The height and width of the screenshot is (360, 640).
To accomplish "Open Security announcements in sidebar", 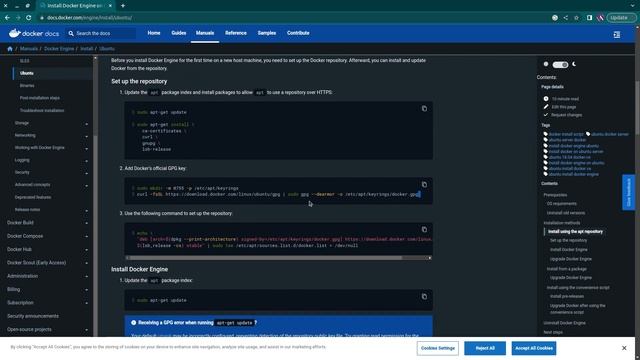I will pyautogui.click(x=33, y=316).
